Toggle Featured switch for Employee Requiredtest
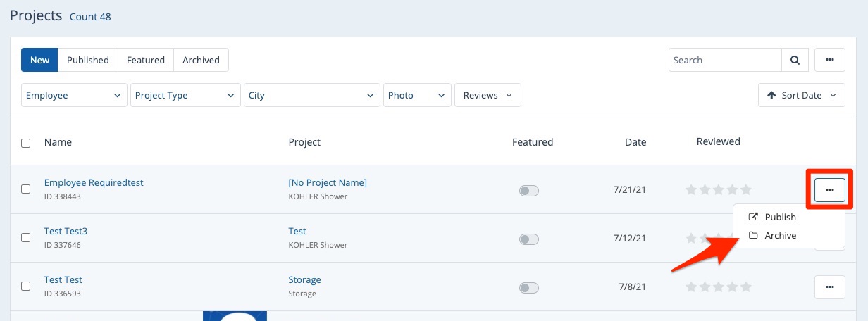Screen dimensions: 868x321 coord(528,191)
